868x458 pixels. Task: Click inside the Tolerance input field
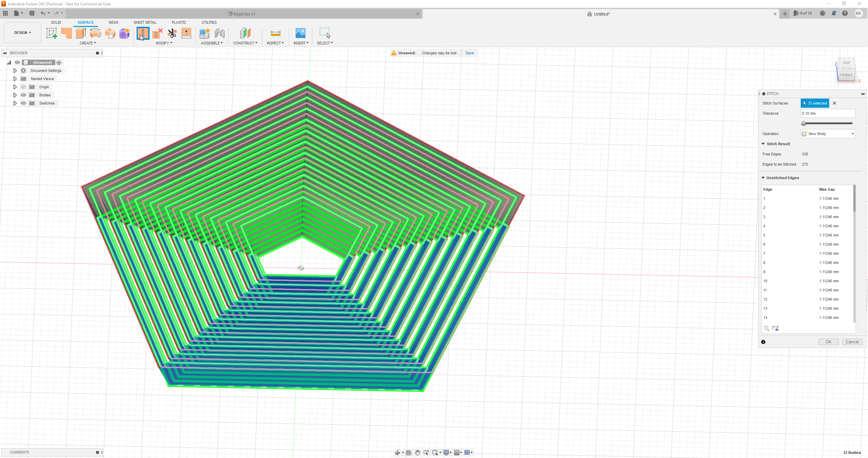[827, 113]
